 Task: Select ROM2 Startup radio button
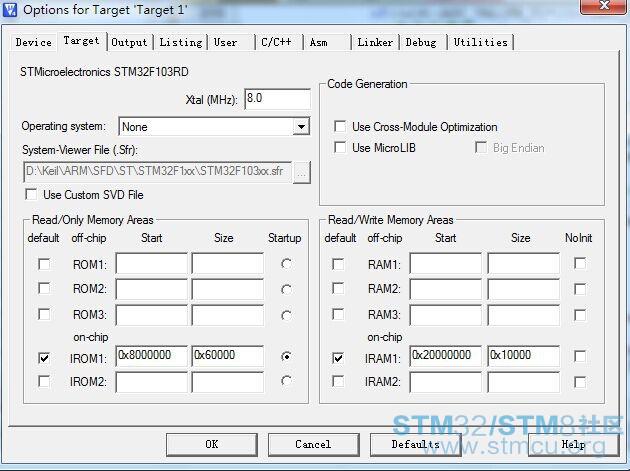(286, 289)
